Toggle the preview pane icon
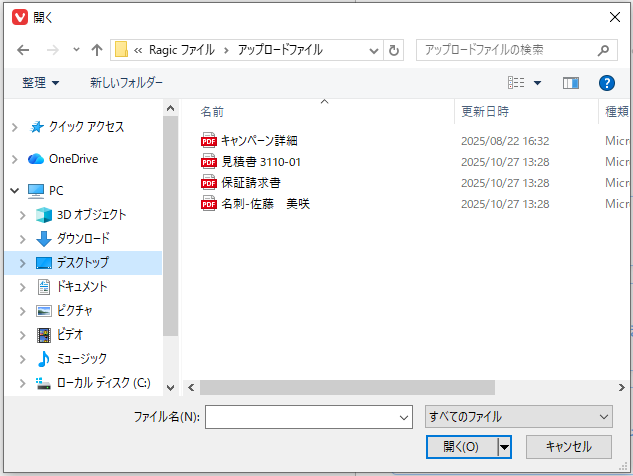The width and height of the screenshot is (633, 476). click(571, 83)
